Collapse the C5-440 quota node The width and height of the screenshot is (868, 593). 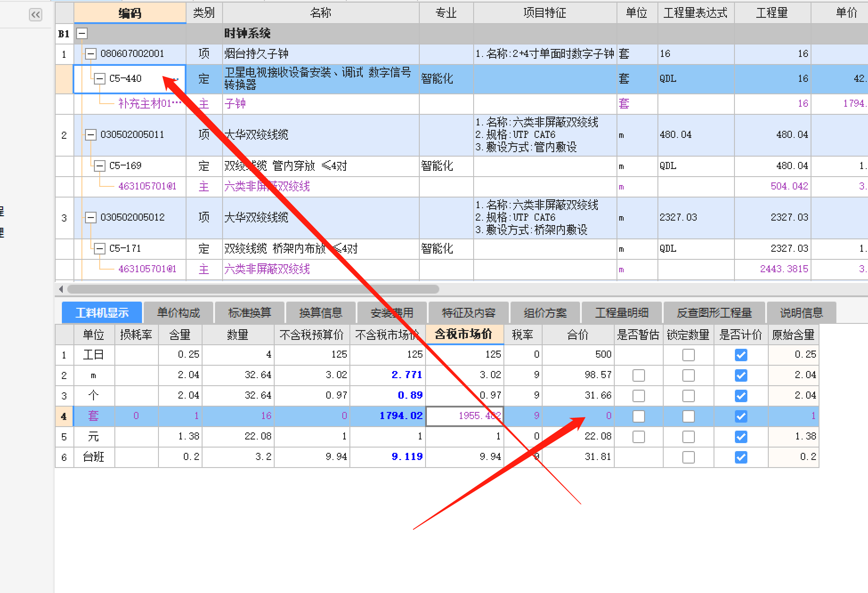[x=100, y=79]
